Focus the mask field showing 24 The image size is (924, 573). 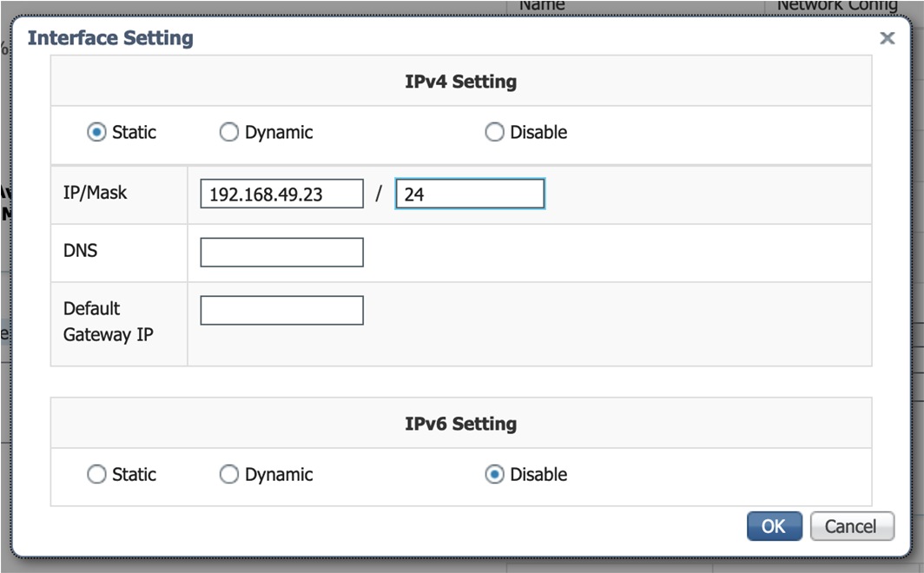pos(470,194)
